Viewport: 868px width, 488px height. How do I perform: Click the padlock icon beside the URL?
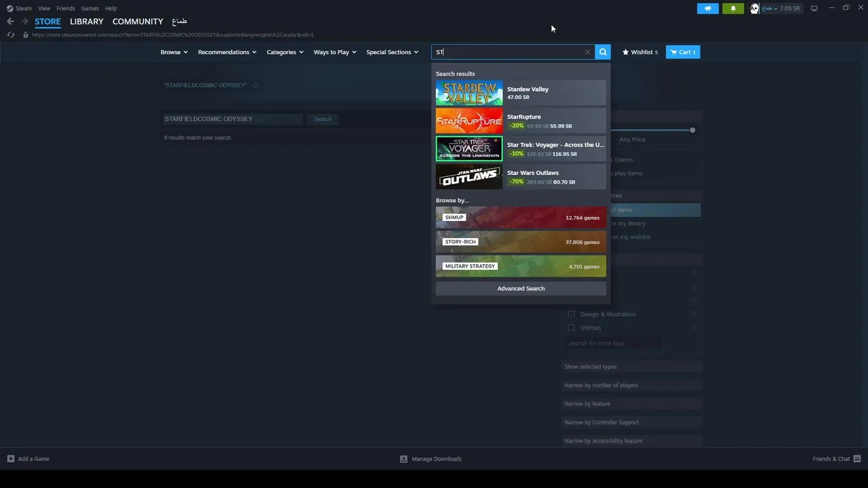pyautogui.click(x=26, y=35)
